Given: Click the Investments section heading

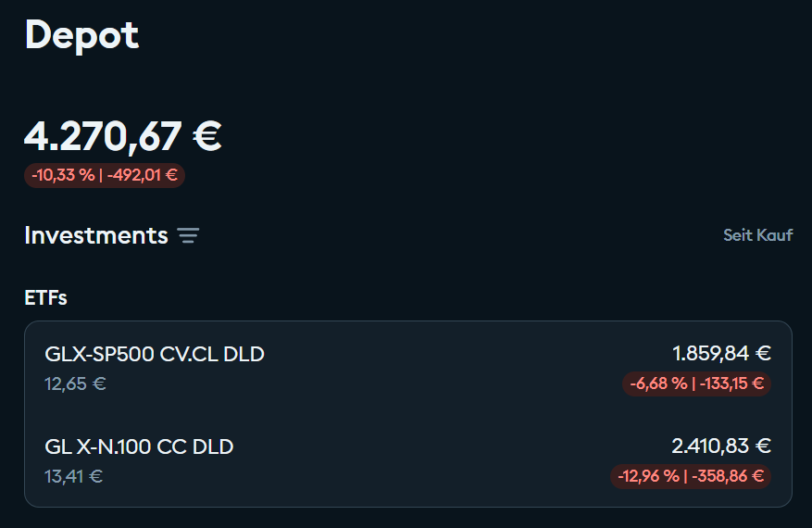Looking at the screenshot, I should (96, 235).
